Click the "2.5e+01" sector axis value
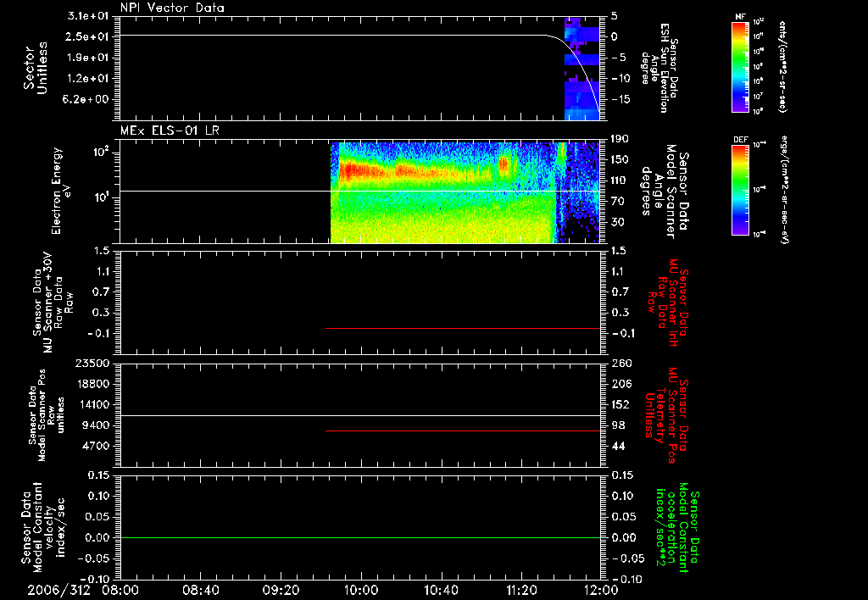868x600 pixels. [x=88, y=36]
